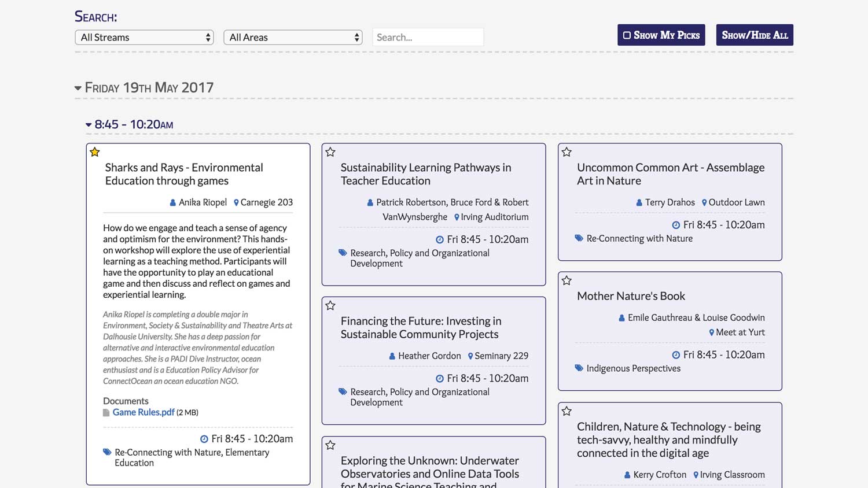The height and width of the screenshot is (488, 868).
Task: Click the Sharks and Rays session title
Action: [184, 174]
